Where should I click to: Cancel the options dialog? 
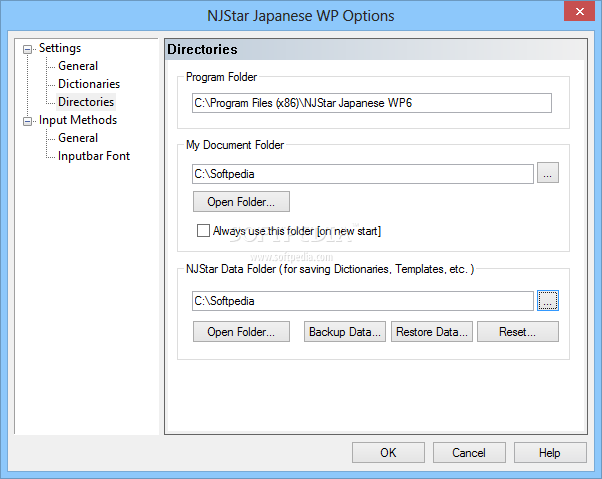[469, 453]
